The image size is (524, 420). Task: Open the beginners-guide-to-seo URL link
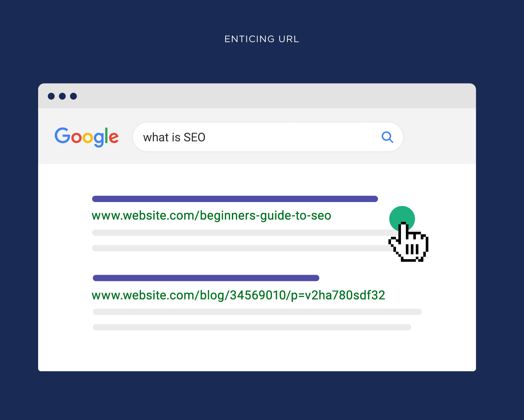click(x=211, y=216)
